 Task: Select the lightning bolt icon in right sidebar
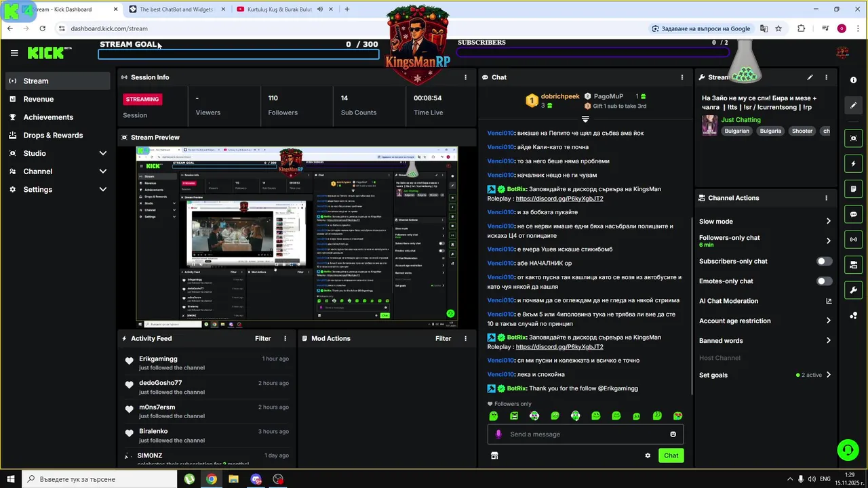click(853, 164)
